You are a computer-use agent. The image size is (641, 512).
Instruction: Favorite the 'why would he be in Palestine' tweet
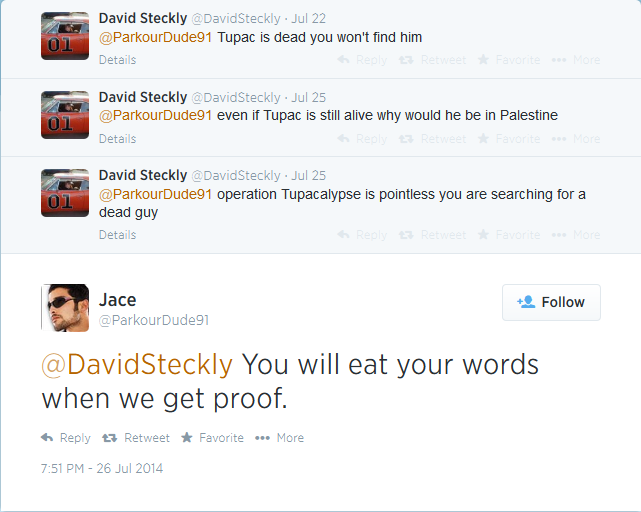(x=509, y=139)
